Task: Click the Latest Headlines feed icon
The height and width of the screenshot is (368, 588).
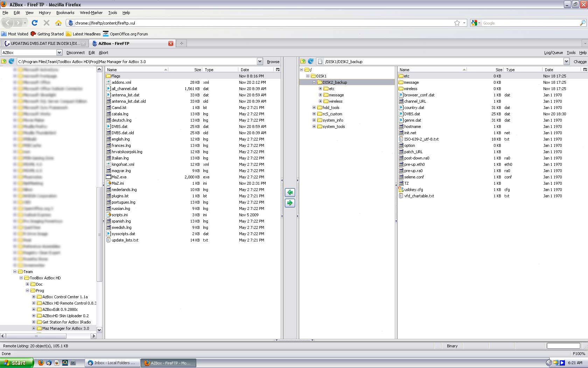Action: (x=69, y=34)
